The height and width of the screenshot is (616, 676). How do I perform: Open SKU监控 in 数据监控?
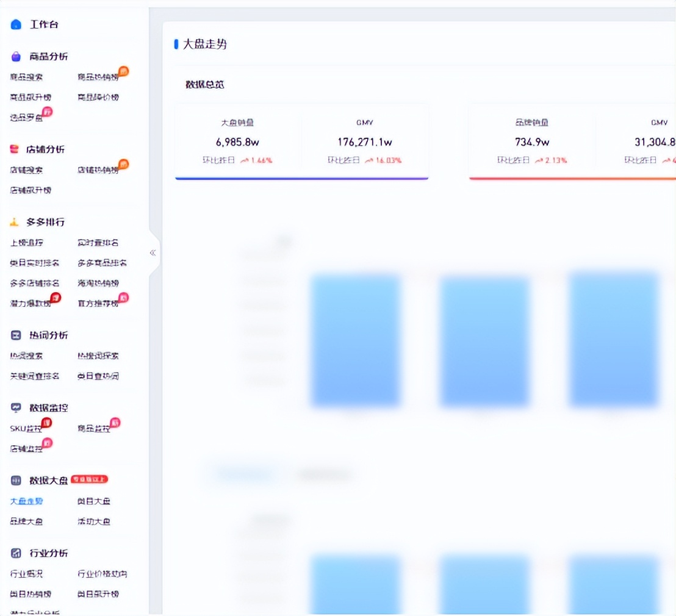coord(26,429)
